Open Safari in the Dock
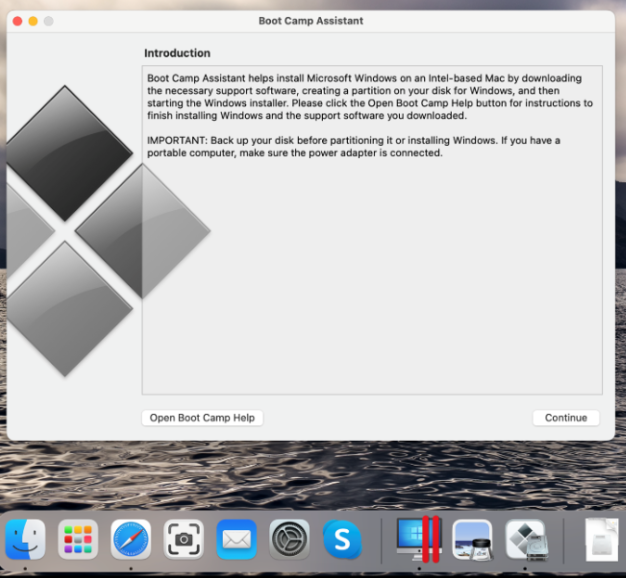The width and height of the screenshot is (626, 578). pyautogui.click(x=131, y=539)
